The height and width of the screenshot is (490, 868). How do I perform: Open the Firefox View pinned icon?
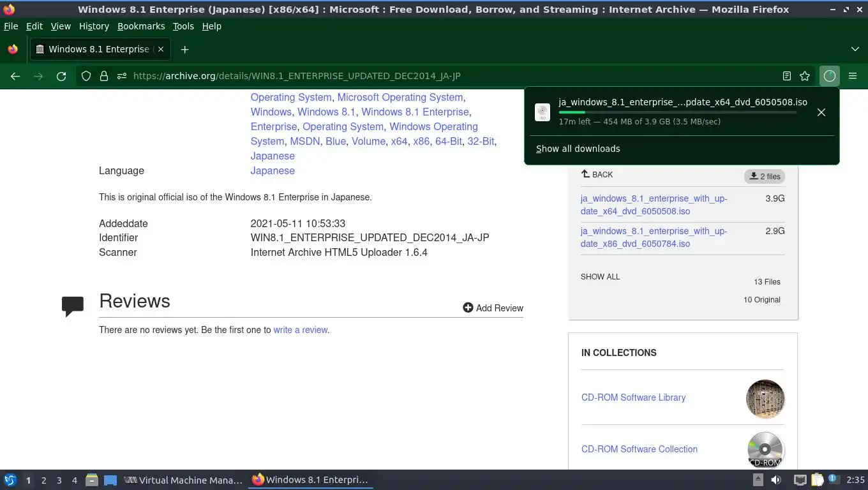point(13,49)
